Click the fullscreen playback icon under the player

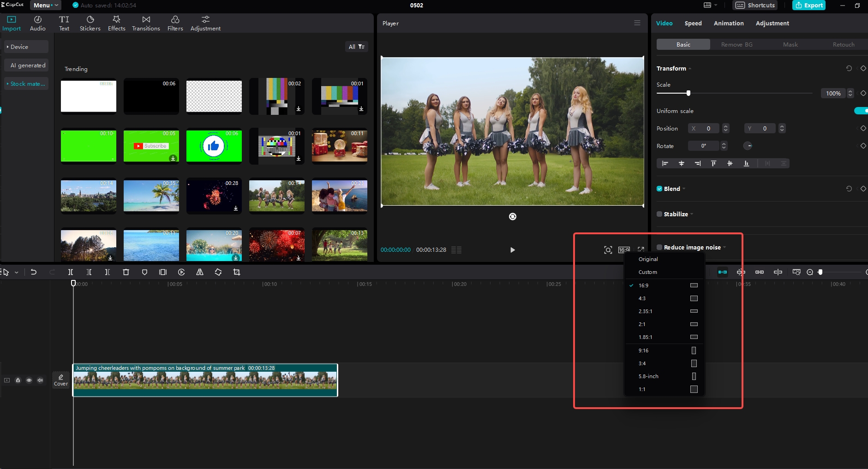[x=641, y=249]
